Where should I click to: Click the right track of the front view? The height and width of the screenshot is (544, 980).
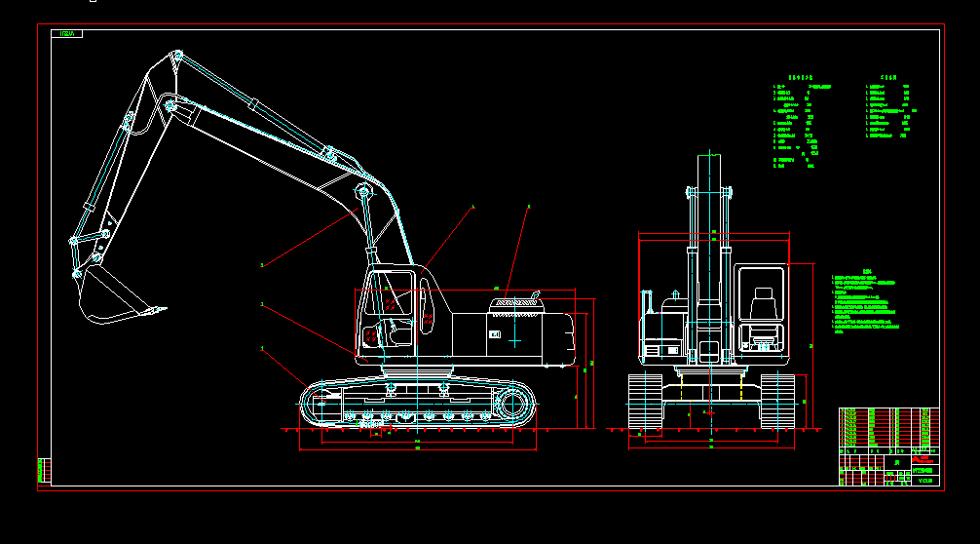click(x=777, y=402)
